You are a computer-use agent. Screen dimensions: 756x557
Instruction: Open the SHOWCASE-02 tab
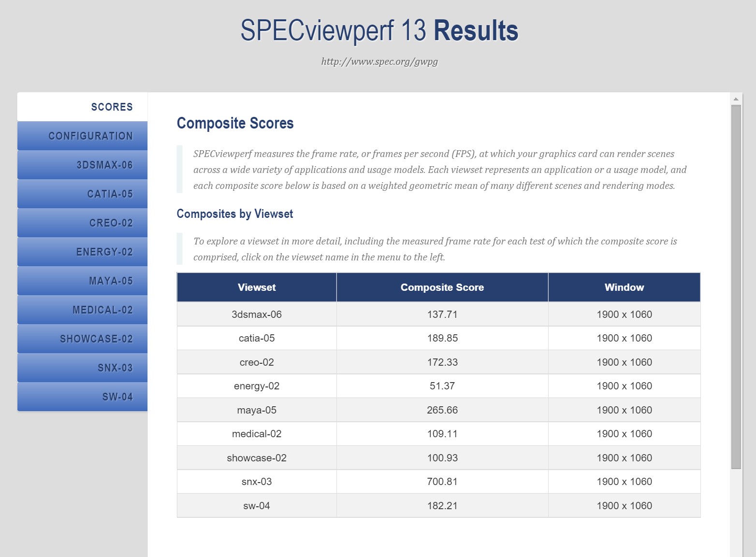click(82, 339)
